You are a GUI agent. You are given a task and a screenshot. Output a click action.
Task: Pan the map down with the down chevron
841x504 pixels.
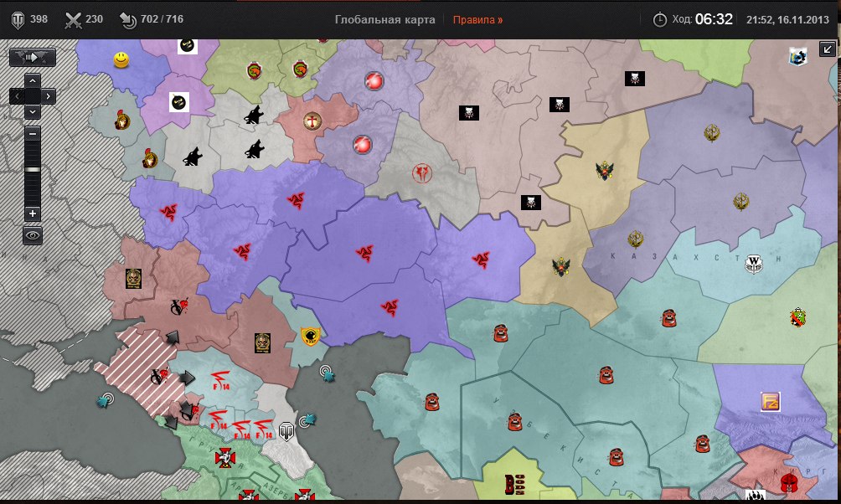coord(33,112)
